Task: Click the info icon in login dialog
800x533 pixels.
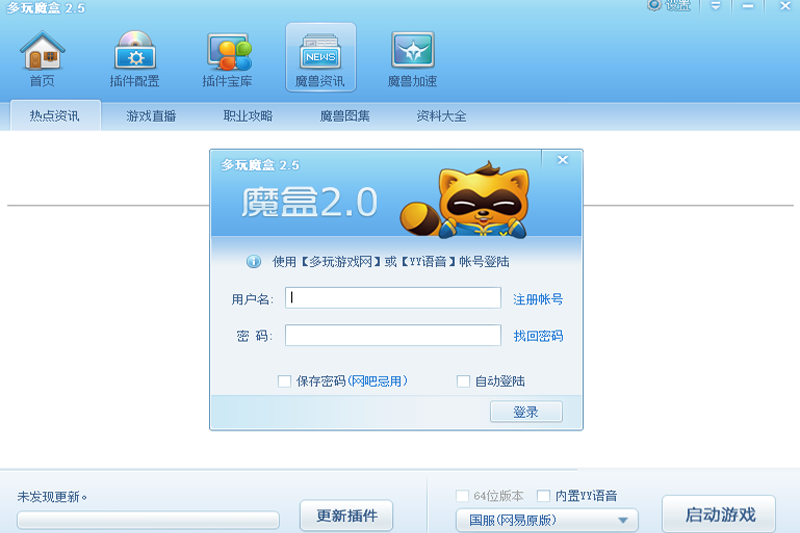Action: [254, 262]
